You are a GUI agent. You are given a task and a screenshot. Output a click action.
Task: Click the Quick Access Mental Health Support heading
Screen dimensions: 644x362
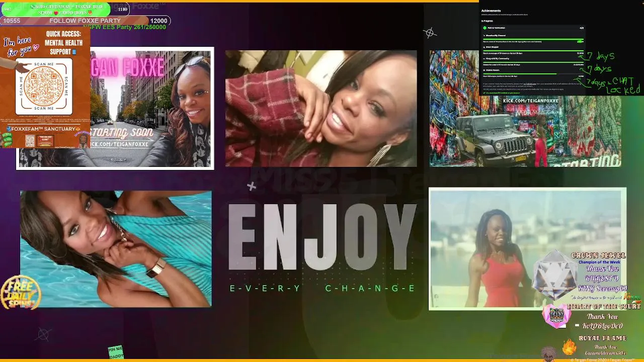pos(63,43)
